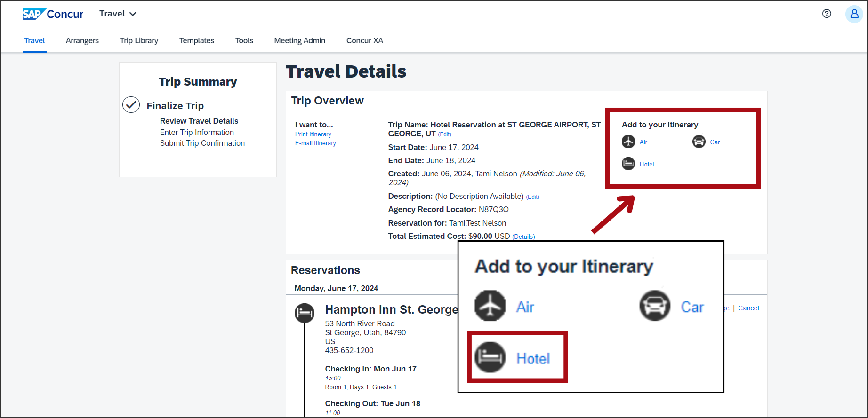Click the Reservation for Tami.Test Nelson text

447,223
